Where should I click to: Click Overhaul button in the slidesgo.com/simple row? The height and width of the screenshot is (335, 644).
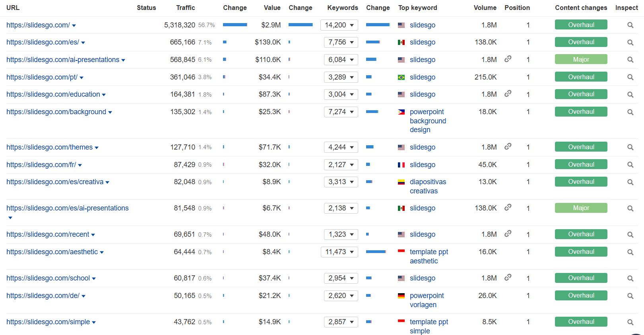tap(581, 321)
